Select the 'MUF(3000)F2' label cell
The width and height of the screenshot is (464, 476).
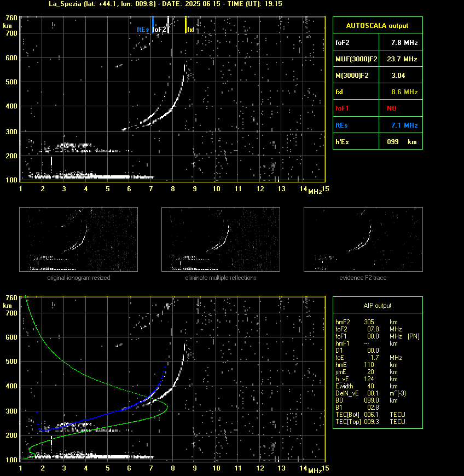[x=356, y=59]
